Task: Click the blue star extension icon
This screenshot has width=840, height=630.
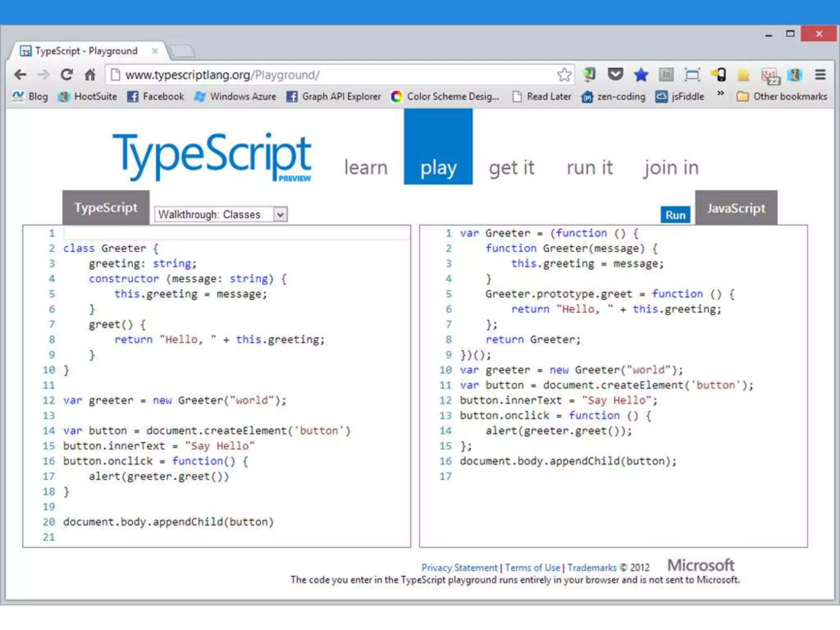Action: 641,75
